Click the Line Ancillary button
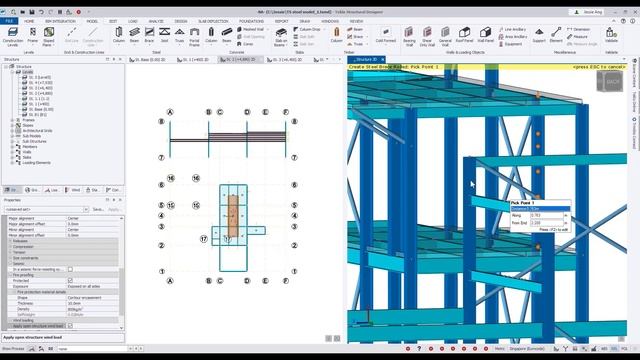The image size is (640, 360). [x=512, y=29]
